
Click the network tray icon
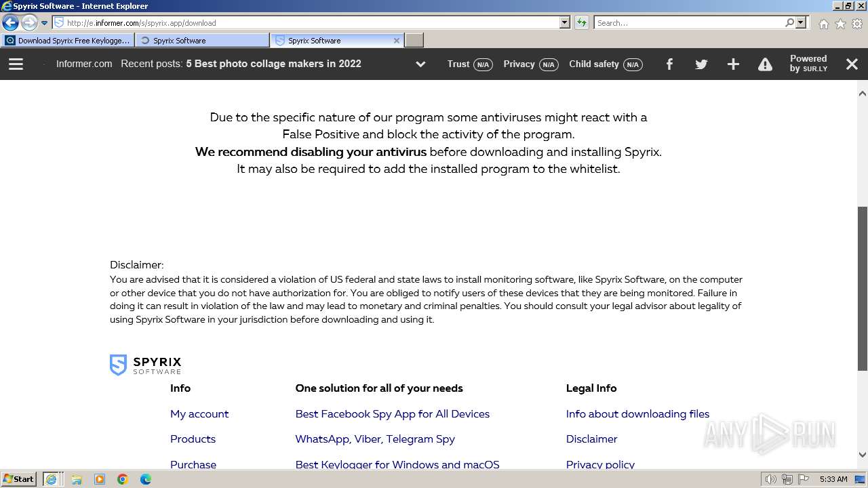pos(787,479)
